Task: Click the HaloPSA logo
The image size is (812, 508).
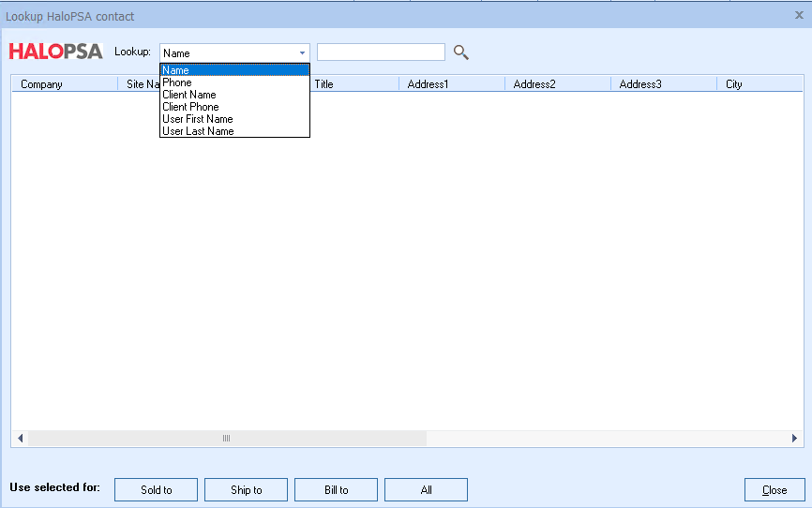Action: [55, 52]
